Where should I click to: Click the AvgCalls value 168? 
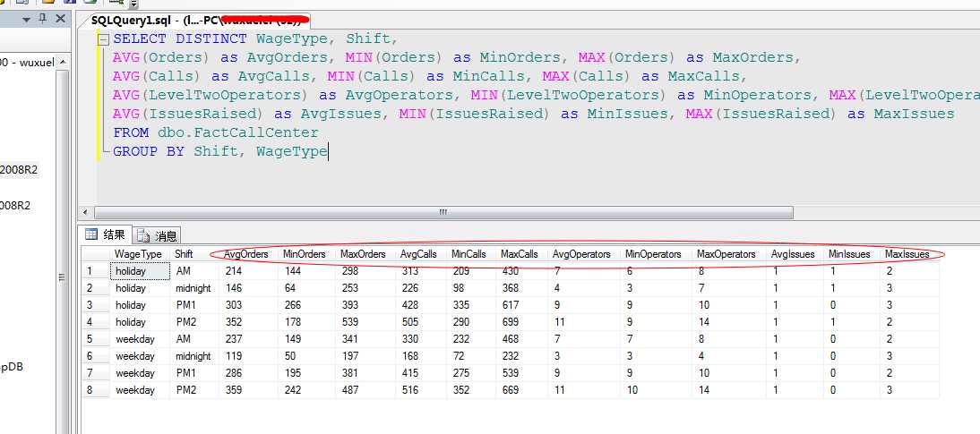tap(421, 356)
